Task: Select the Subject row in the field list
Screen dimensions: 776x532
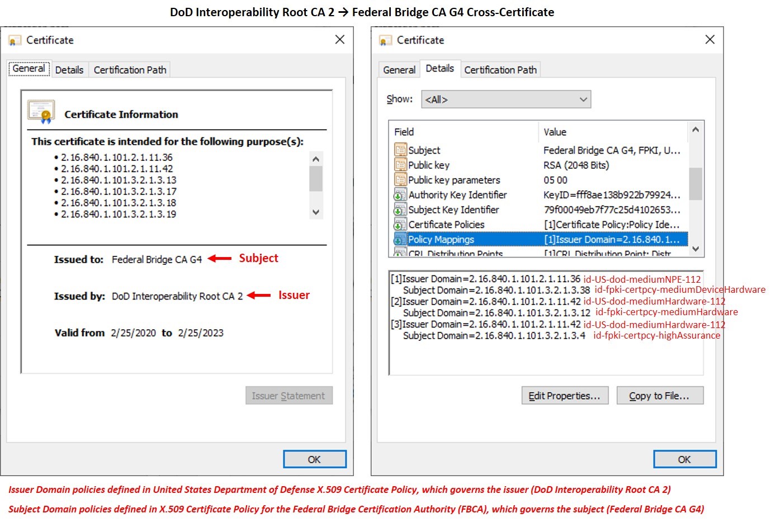Action: pos(540,150)
